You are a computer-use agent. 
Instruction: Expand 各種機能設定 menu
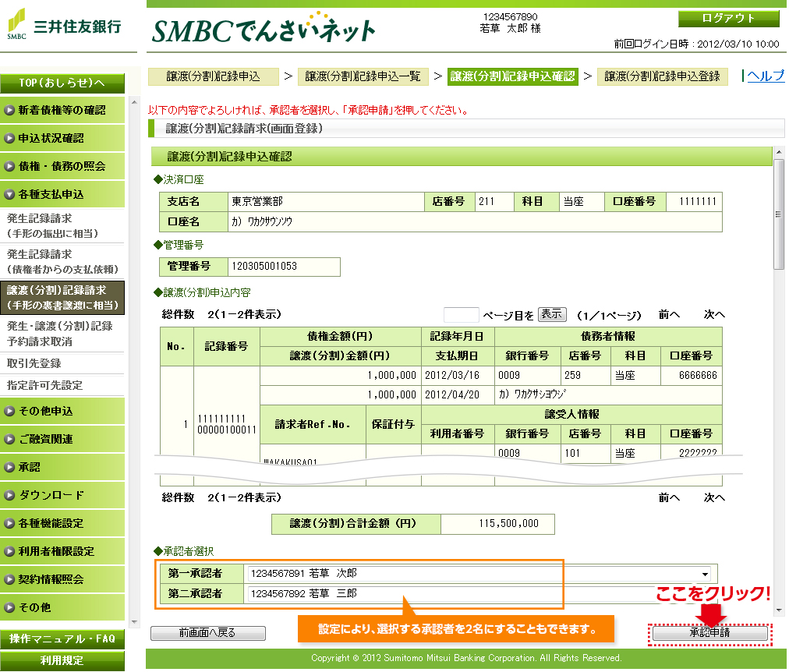click(62, 523)
